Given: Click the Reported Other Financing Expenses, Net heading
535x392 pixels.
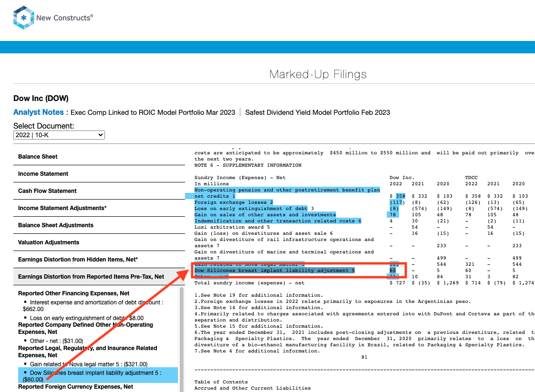Looking at the screenshot, I should (74, 293).
